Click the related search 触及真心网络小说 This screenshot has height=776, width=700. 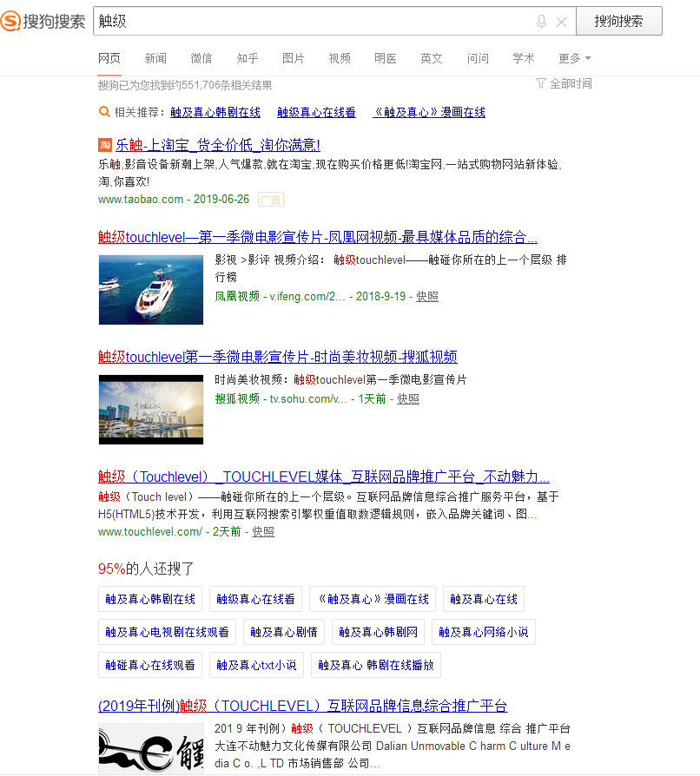pyautogui.click(x=484, y=632)
